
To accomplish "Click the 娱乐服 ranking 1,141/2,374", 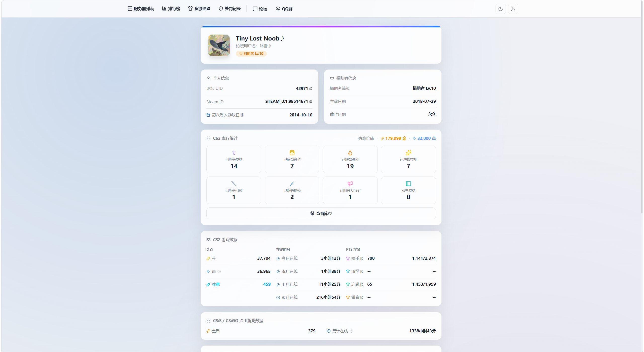I will [x=424, y=258].
